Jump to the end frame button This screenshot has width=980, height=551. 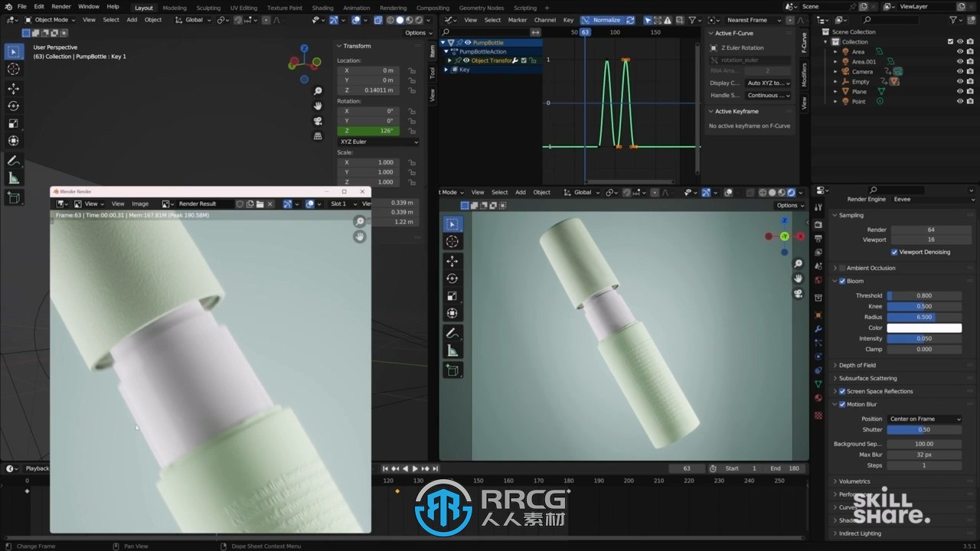coord(435,468)
